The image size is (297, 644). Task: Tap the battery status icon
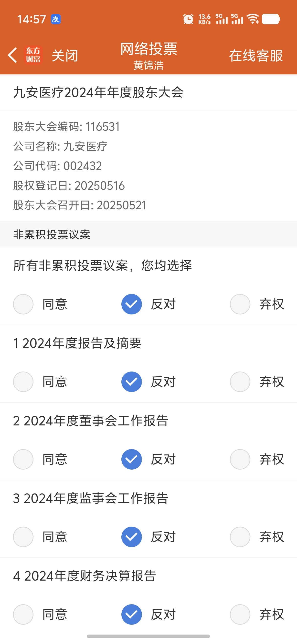click(x=271, y=19)
